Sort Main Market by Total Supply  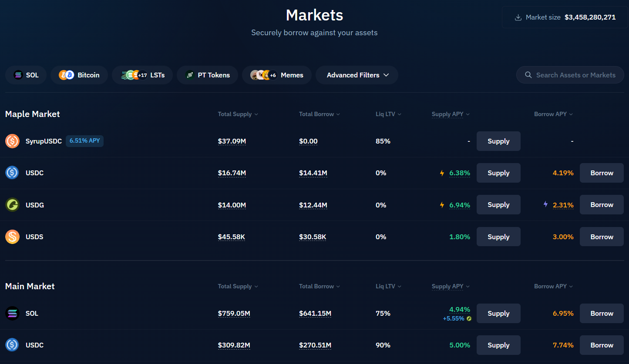(238, 286)
